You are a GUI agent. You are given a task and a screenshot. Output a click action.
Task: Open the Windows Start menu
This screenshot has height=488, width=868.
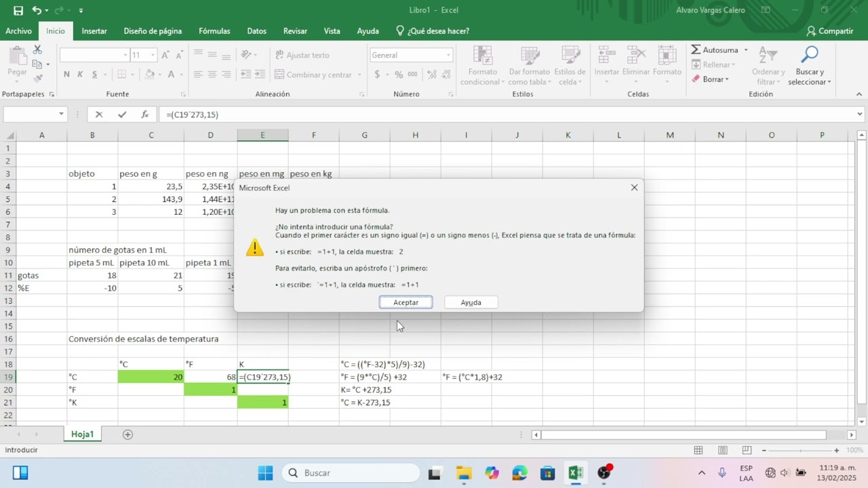pyautogui.click(x=265, y=472)
